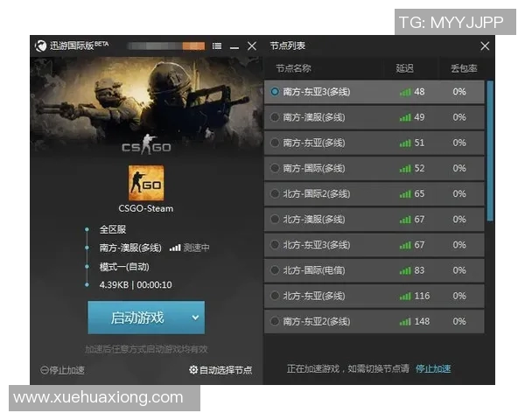
Task: Select the 北方-东亚(多线) node radio button
Action: click(275, 296)
